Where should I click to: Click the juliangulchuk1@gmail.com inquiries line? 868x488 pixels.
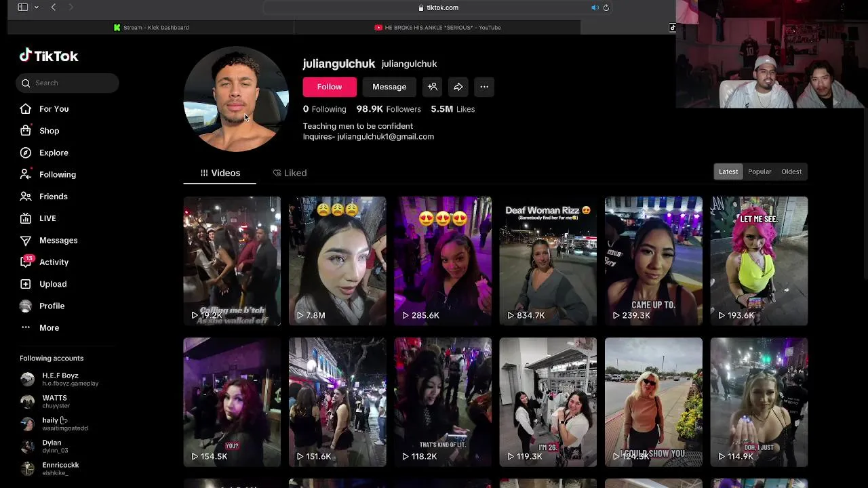click(368, 136)
